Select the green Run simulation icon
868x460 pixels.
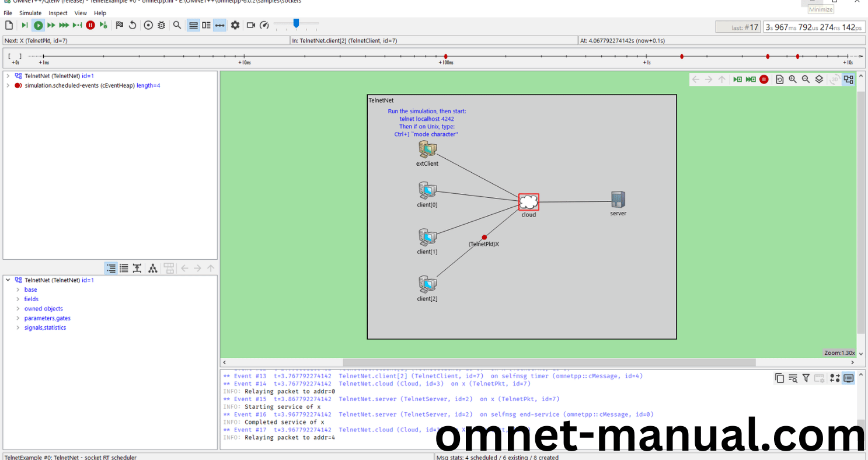pyautogui.click(x=39, y=25)
